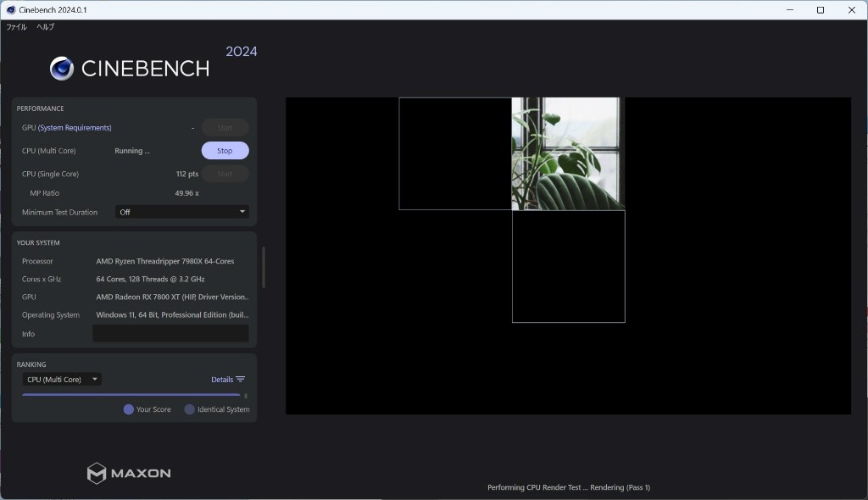868x500 pixels.
Task: Click the Maxon logo icon
Action: [x=97, y=473]
